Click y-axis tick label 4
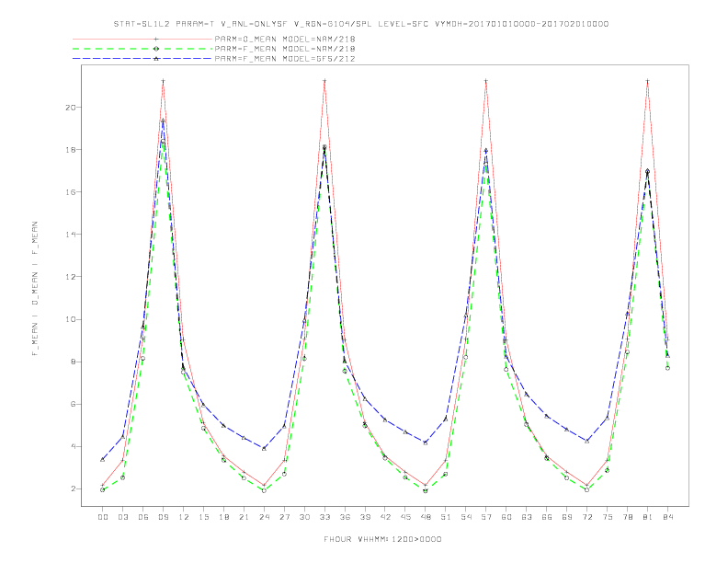This screenshot has width=728, height=563. tap(74, 446)
